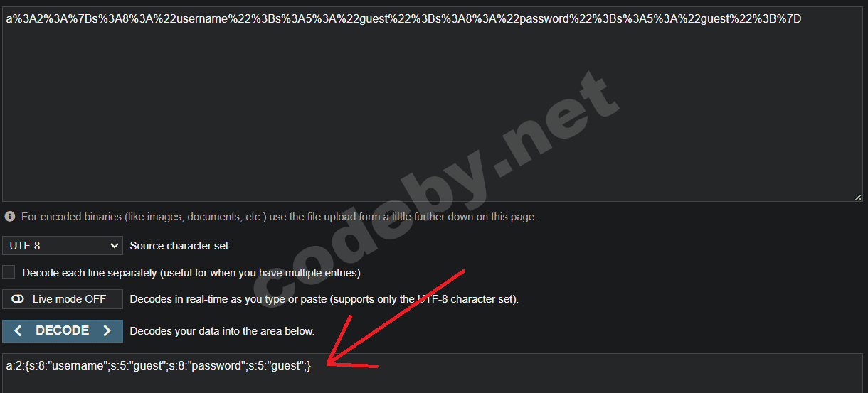Click the 'Decode each line separately' label text

[193, 273]
